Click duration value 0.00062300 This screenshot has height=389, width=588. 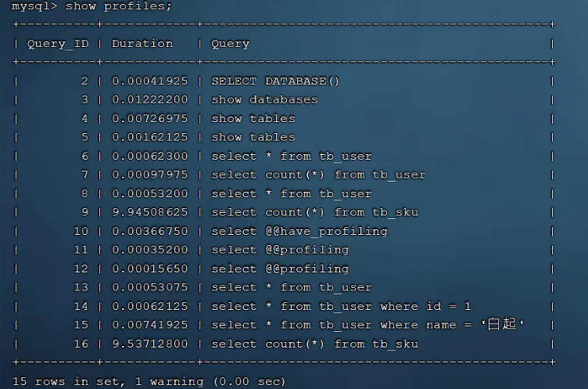150,157
